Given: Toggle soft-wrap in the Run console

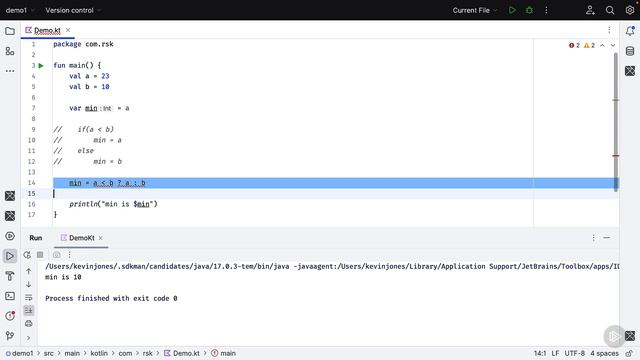Looking at the screenshot, I should (x=29, y=298).
